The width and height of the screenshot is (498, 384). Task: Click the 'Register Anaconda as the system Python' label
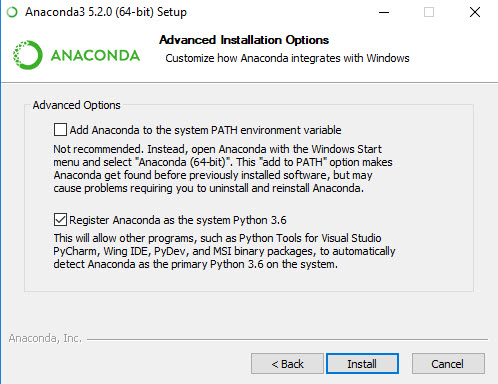(x=178, y=220)
